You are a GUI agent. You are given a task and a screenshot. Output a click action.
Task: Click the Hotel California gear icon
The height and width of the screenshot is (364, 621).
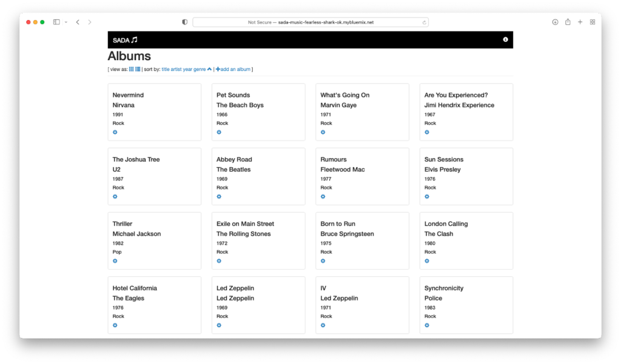click(x=115, y=325)
